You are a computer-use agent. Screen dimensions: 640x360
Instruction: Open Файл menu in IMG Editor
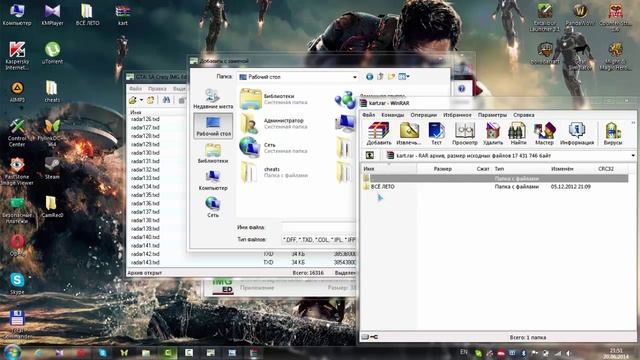click(x=136, y=89)
